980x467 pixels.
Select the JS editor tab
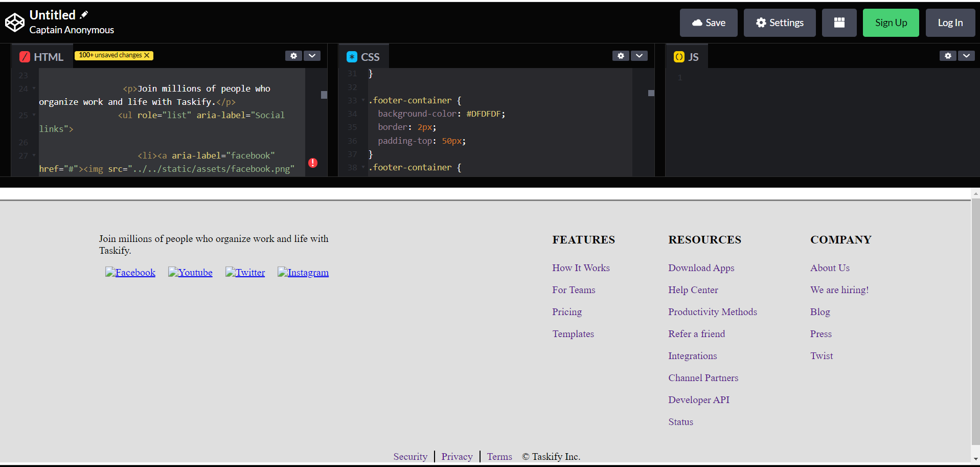(687, 57)
